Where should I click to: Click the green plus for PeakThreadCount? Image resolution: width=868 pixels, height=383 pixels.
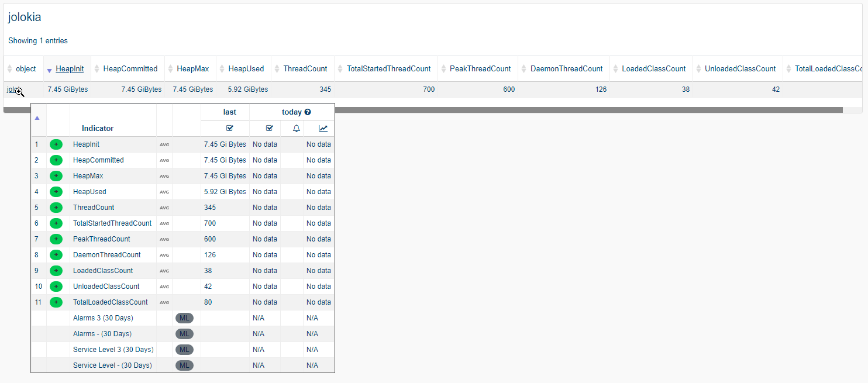click(x=56, y=239)
